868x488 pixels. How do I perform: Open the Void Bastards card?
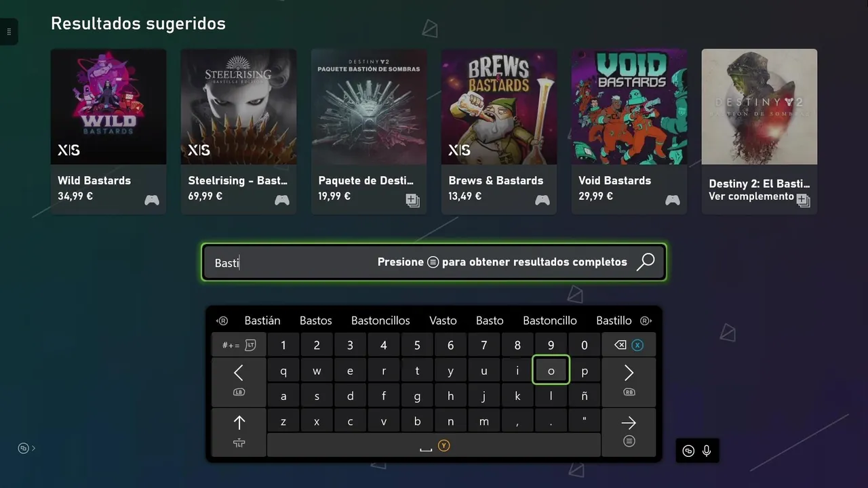coord(629,131)
